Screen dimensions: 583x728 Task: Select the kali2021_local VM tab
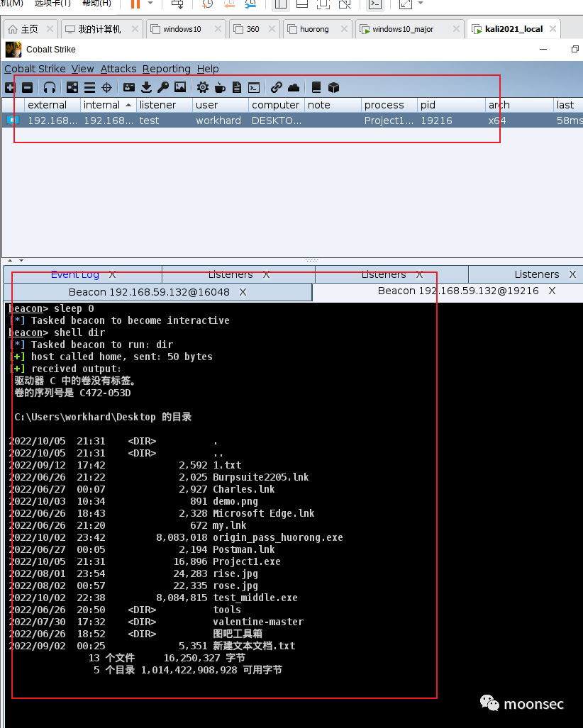pyautogui.click(x=513, y=29)
